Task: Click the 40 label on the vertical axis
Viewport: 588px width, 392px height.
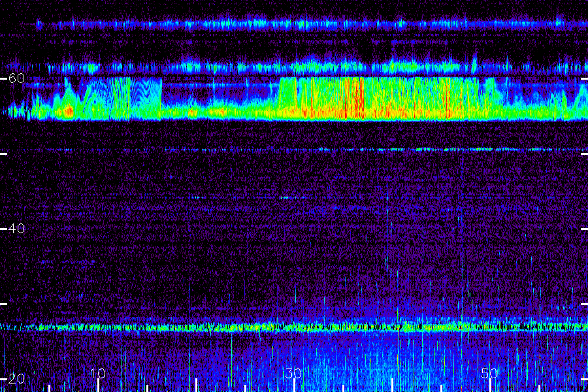Action: click(x=16, y=229)
